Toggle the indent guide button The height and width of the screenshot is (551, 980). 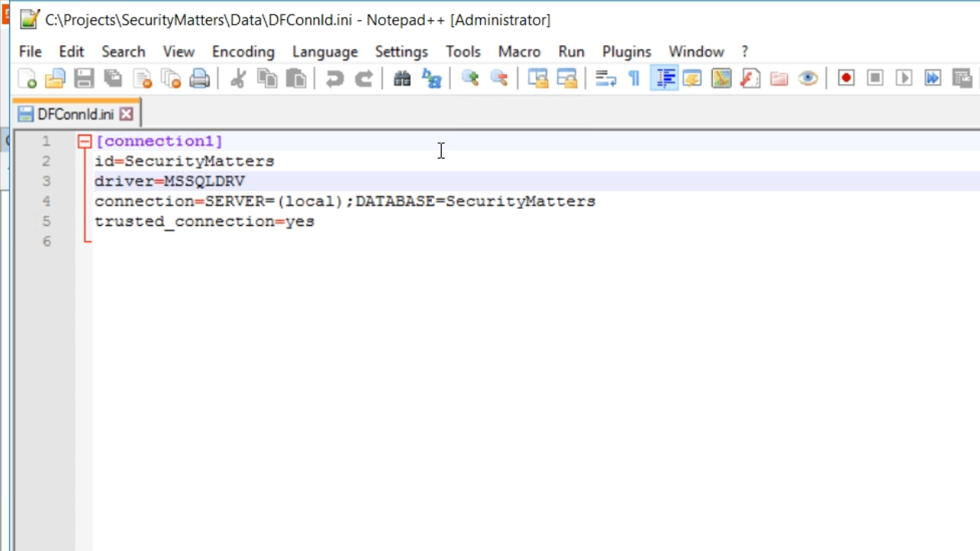point(665,78)
